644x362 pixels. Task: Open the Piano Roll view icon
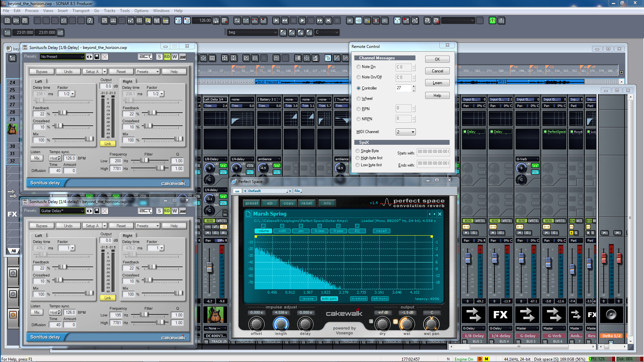pos(113,20)
